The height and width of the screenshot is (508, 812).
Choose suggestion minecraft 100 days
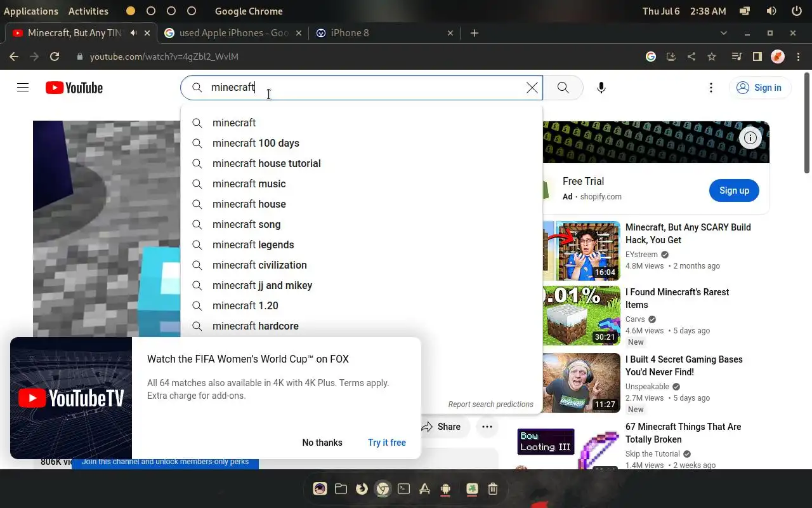pos(362,143)
